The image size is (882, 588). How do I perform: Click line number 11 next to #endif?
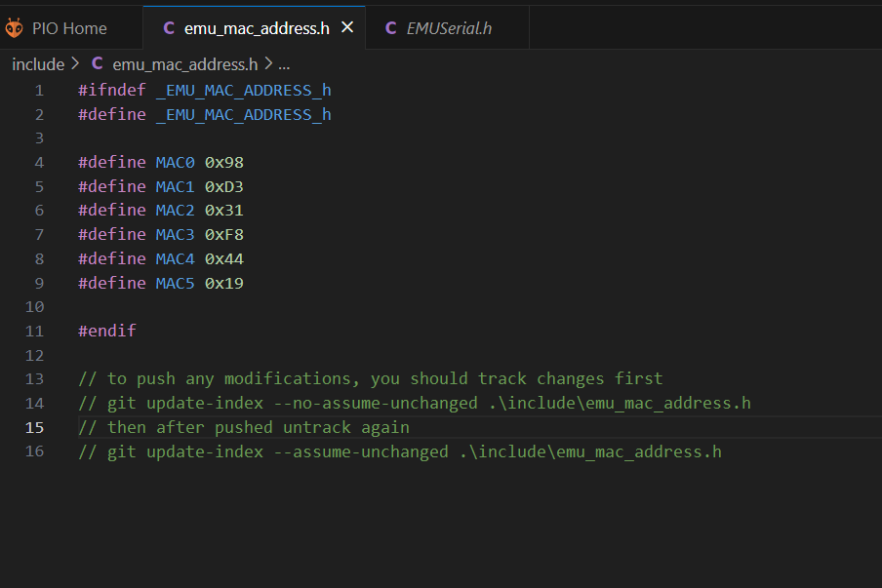[x=35, y=331]
